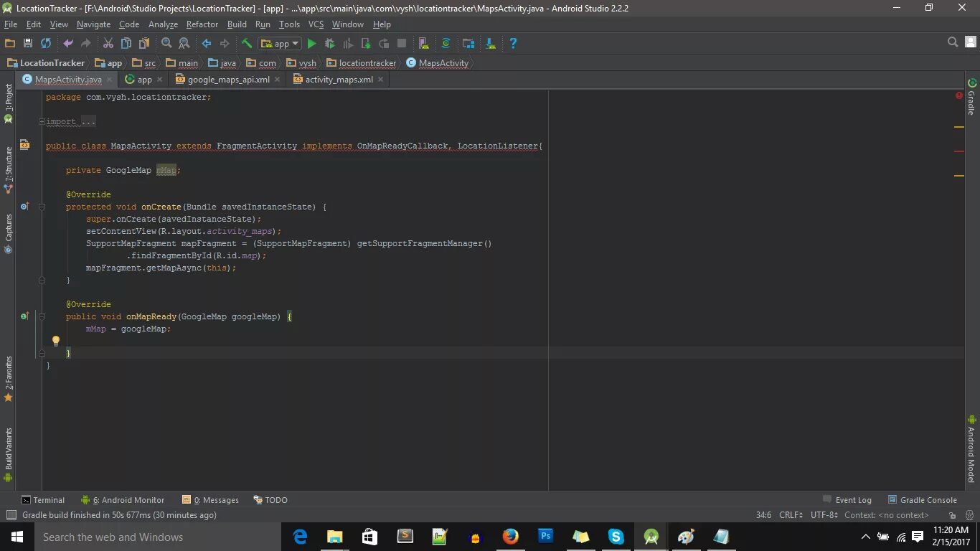Toggle the Android Model right panel
Screen dimensions: 980x551
tap(971, 448)
